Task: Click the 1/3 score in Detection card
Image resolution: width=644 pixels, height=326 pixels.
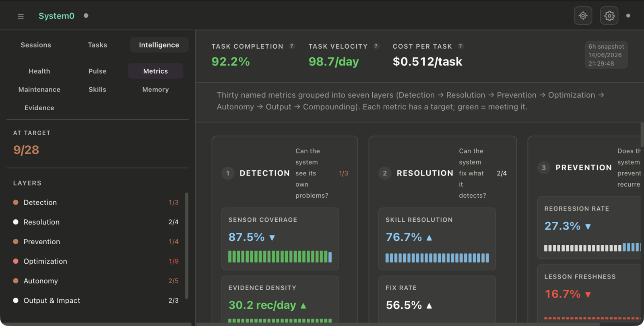Action: 343,173
